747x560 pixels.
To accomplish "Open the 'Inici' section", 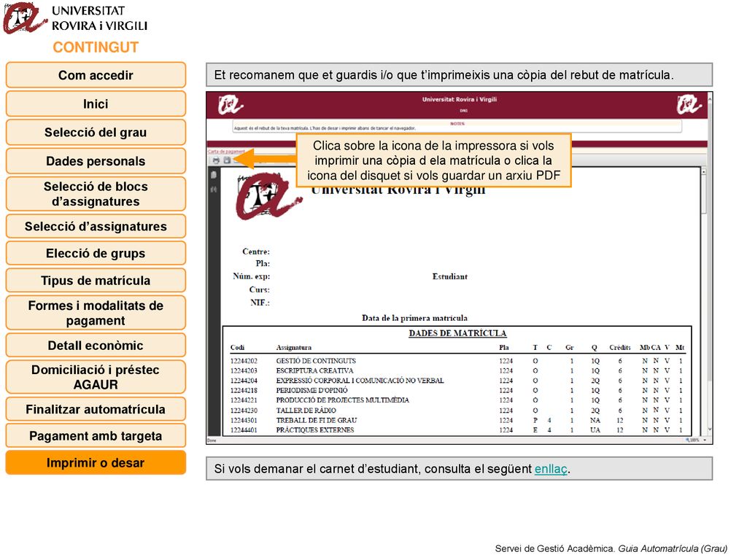I will click(x=96, y=104).
